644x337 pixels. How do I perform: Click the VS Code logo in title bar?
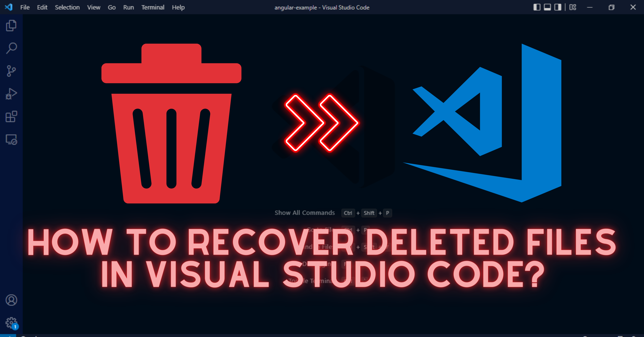[x=9, y=7]
